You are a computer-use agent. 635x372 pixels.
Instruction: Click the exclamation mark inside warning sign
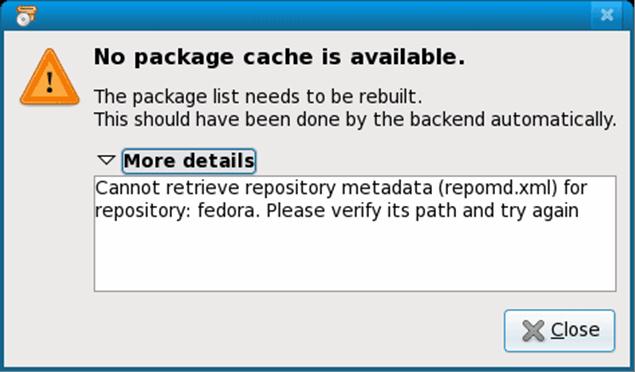click(50, 82)
